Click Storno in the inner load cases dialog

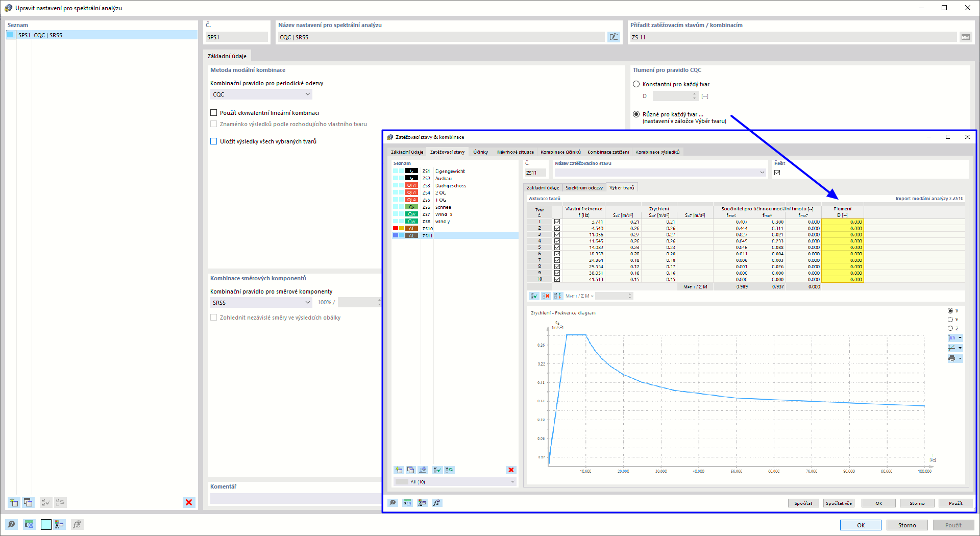click(x=917, y=503)
